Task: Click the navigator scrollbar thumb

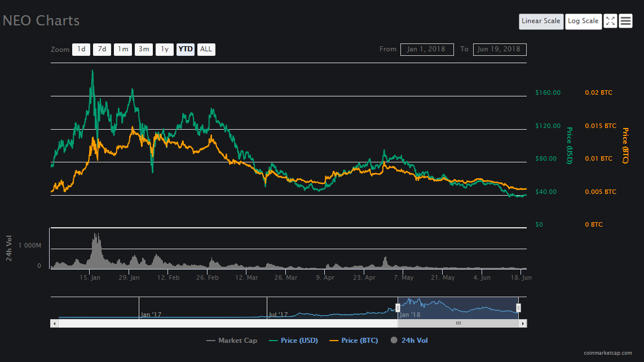Action: pyautogui.click(x=458, y=324)
